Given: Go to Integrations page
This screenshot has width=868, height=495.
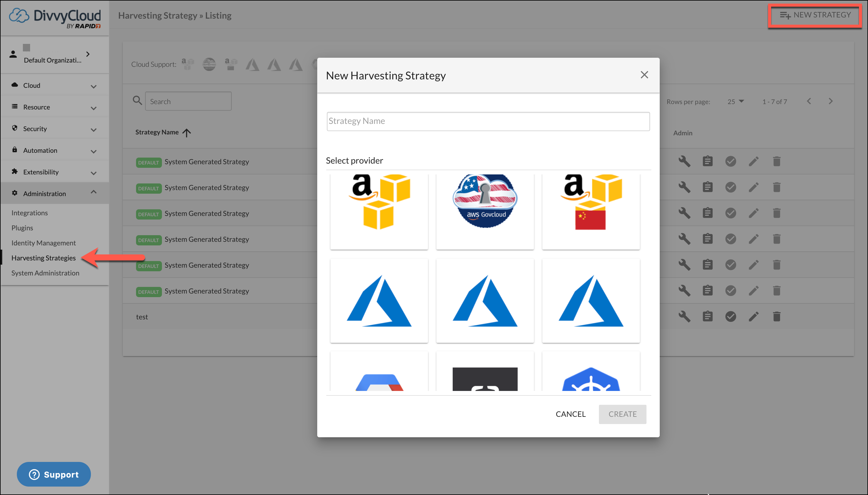Looking at the screenshot, I should [x=29, y=213].
